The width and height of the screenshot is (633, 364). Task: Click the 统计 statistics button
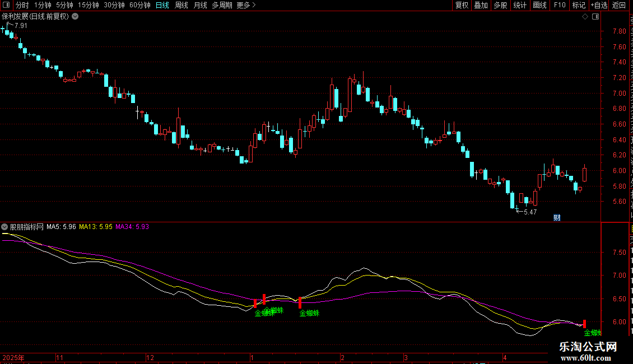pos(520,5)
